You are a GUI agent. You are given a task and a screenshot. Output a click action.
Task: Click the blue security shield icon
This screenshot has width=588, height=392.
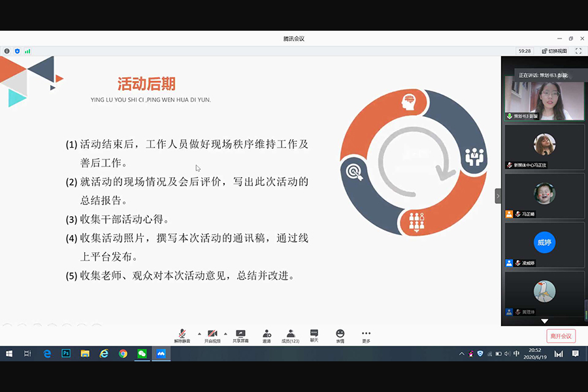[x=17, y=51]
